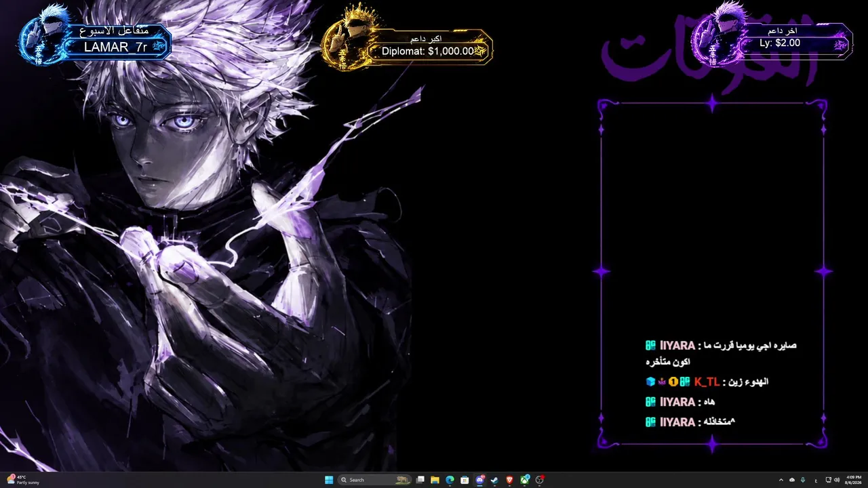Click the orange number-one badge beside K_TL
This screenshot has width=868, height=488.
pos(673,382)
